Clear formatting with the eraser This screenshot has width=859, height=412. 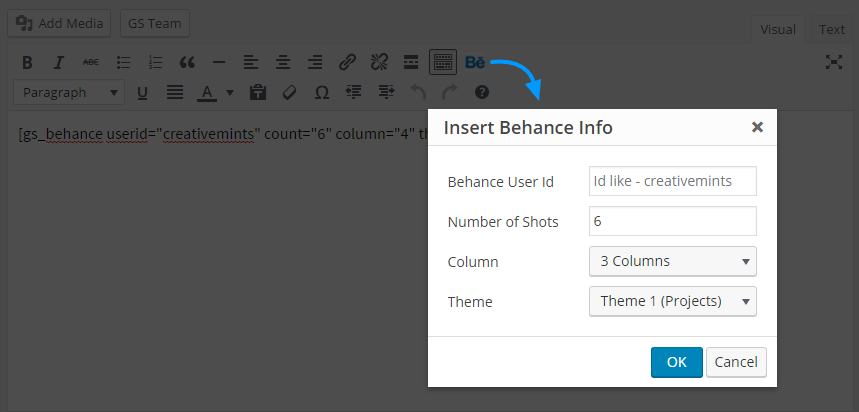coord(289,93)
